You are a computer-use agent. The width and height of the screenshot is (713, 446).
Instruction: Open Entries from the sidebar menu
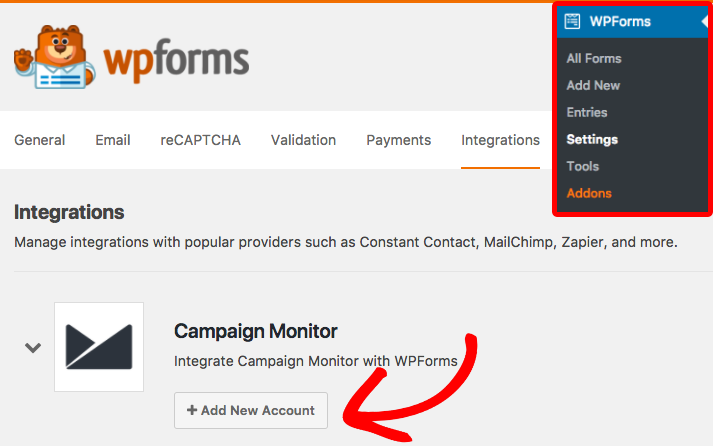point(587,112)
